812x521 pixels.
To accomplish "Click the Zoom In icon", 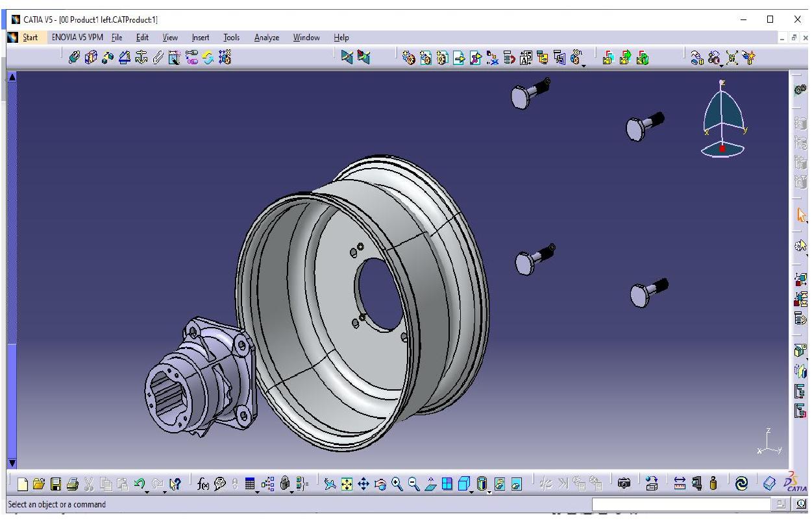I will (397, 483).
